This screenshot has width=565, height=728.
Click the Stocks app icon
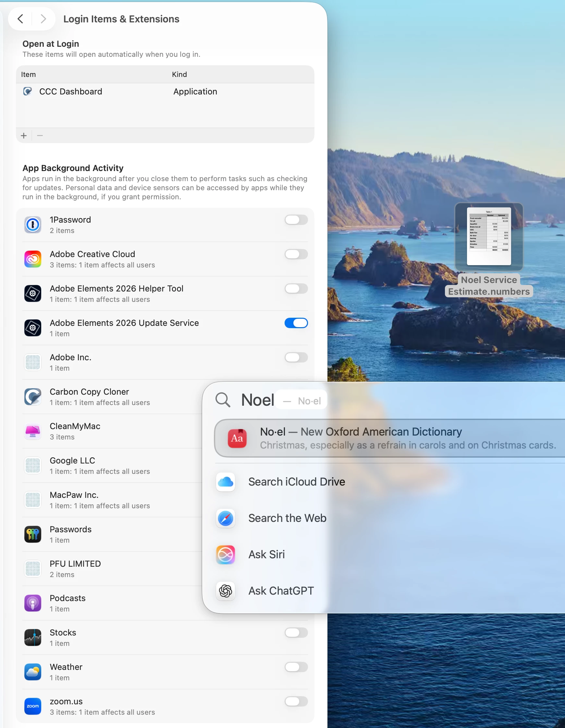pos(33,637)
